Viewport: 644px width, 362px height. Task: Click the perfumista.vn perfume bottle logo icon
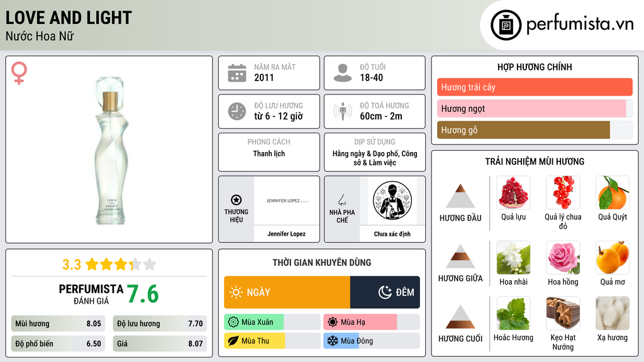tap(506, 25)
